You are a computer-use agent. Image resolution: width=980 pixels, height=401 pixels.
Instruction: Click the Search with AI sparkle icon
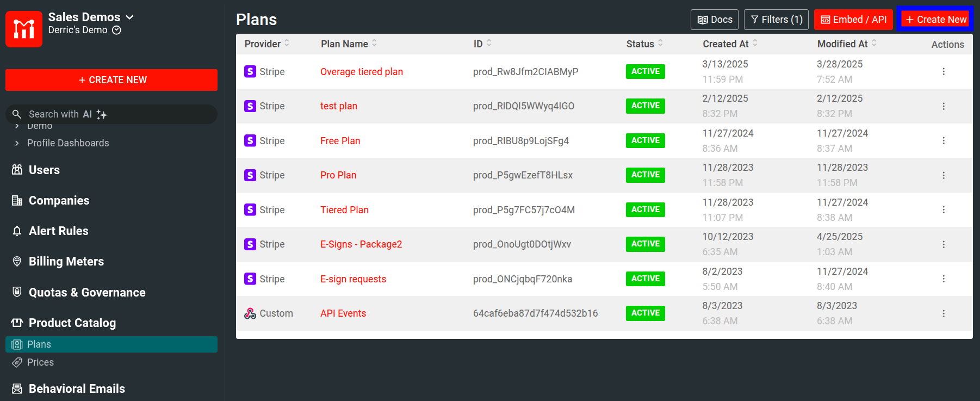point(102,114)
